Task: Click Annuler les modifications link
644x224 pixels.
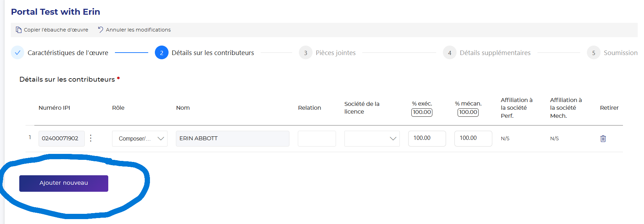Action: 138,30
